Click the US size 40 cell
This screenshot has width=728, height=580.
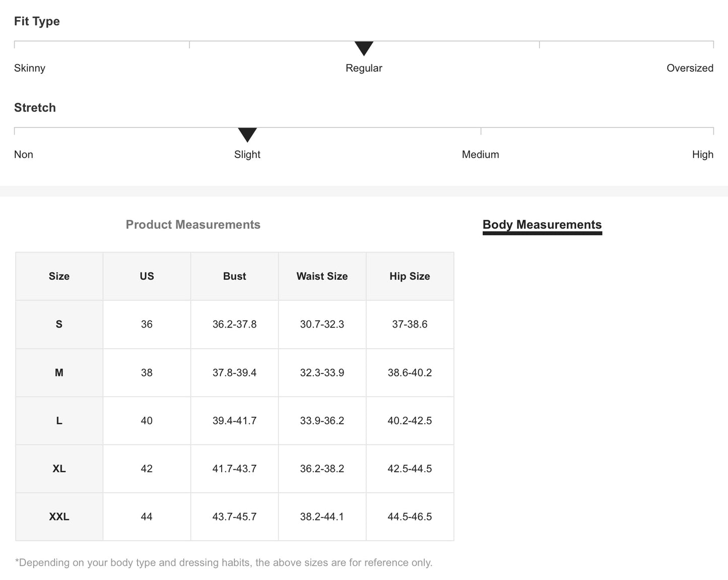tap(147, 421)
